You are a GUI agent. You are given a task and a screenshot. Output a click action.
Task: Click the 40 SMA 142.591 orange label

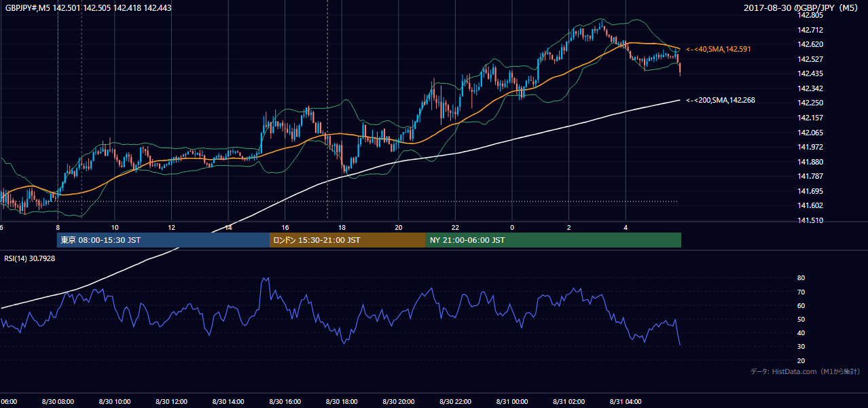(719, 50)
